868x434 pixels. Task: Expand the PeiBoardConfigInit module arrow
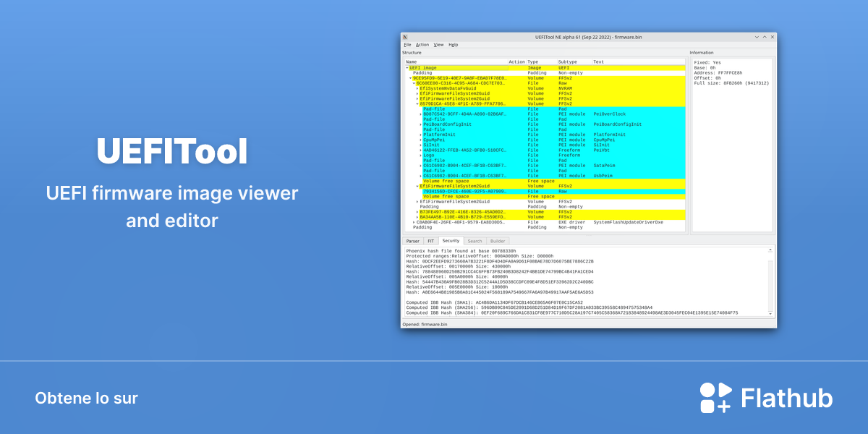click(421, 124)
